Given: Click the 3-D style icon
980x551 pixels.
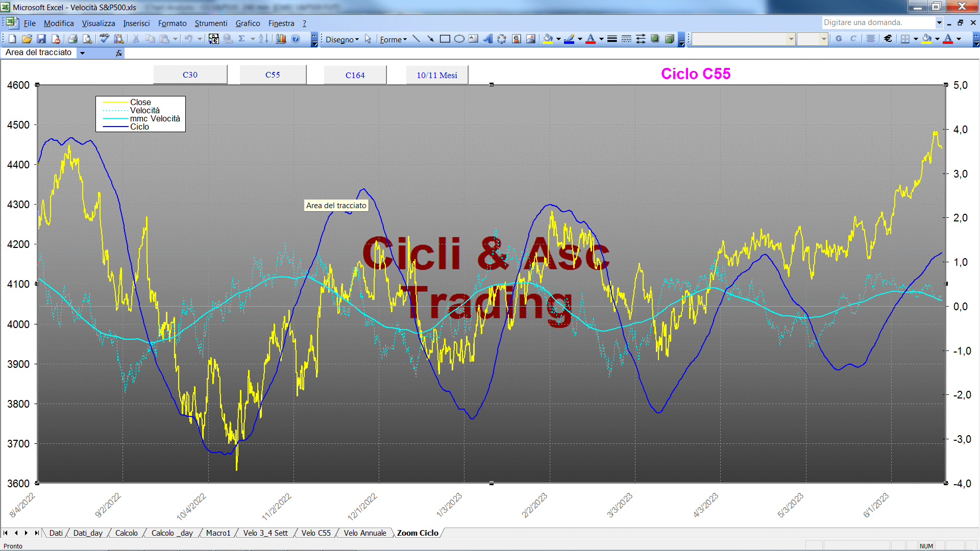Looking at the screenshot, I should tap(669, 39).
